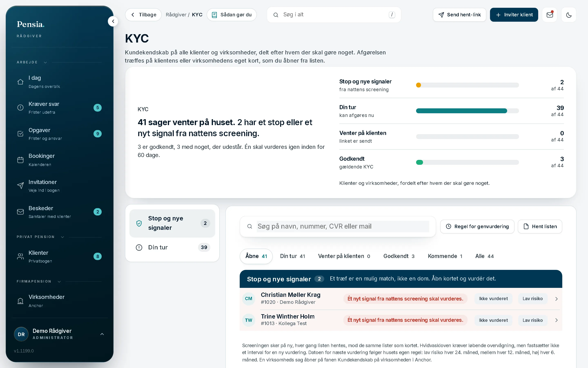Screen dimensions: 588x368
Task: Click the calendar icon beside Bookinger
Action: pyautogui.click(x=20, y=160)
